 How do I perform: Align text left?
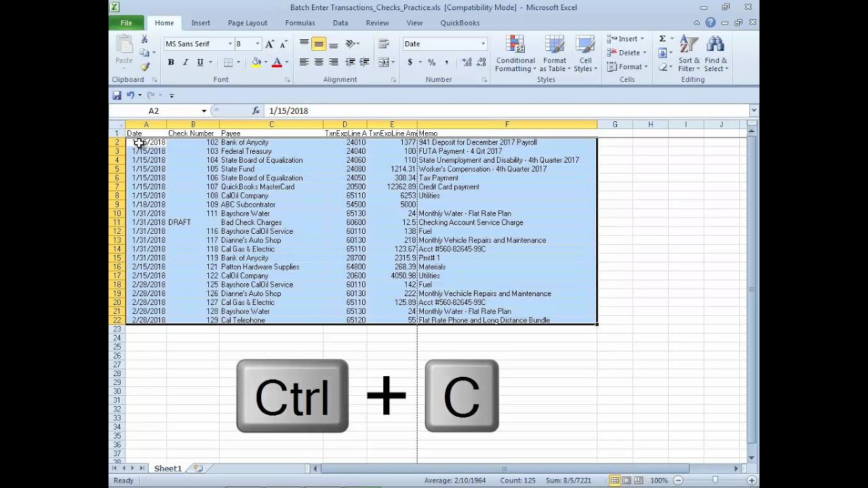click(x=304, y=62)
